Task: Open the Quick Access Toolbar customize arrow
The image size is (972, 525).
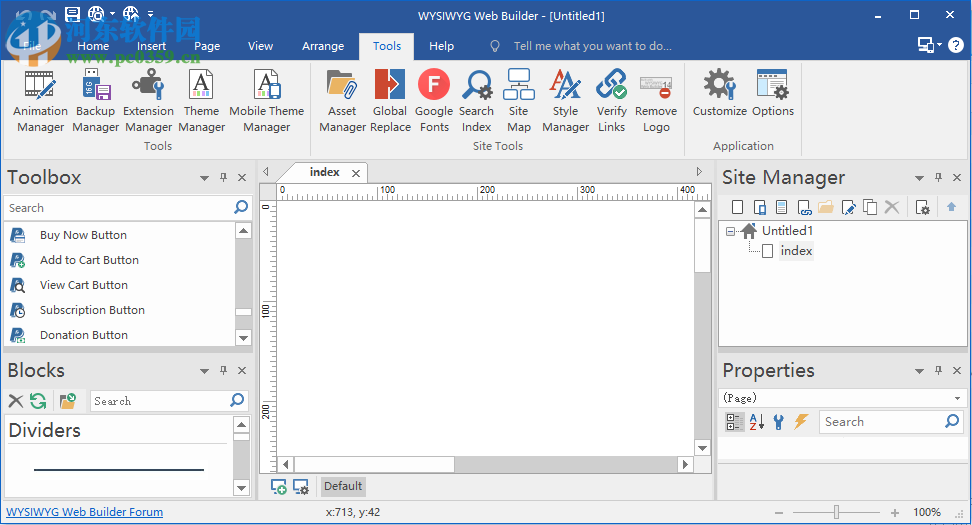Action: (x=151, y=13)
